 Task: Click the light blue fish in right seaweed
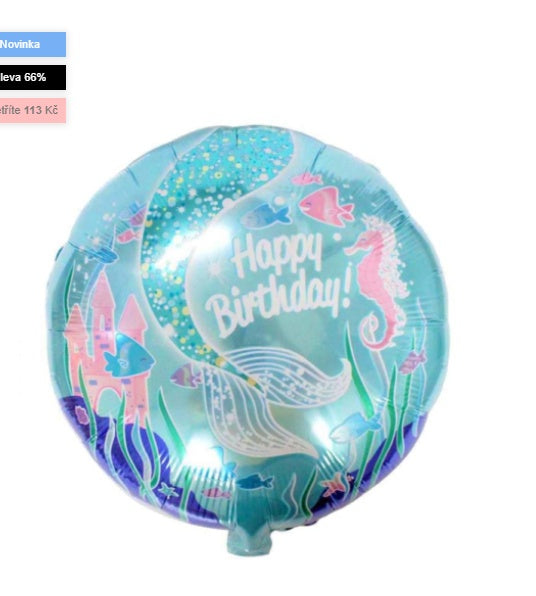tap(355, 426)
